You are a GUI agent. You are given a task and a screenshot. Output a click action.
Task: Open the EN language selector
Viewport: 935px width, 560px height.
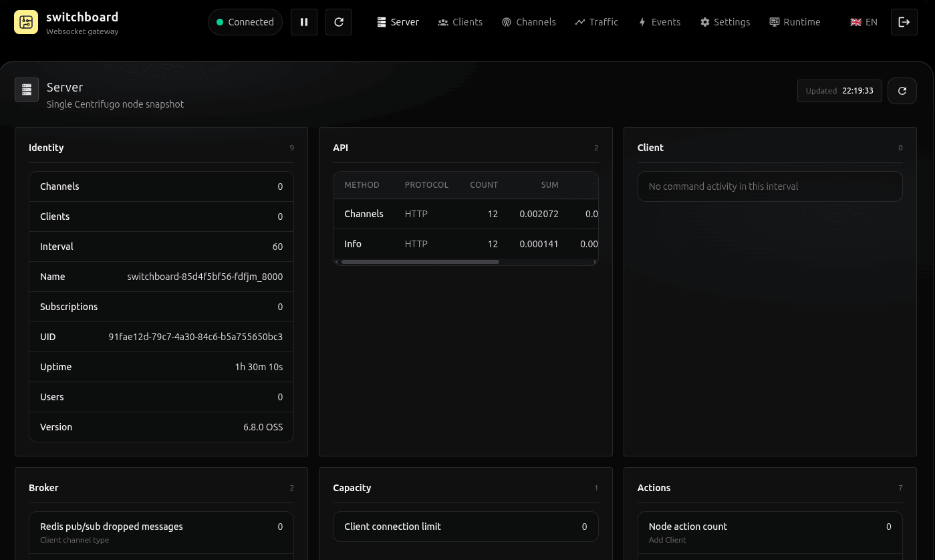click(x=863, y=22)
